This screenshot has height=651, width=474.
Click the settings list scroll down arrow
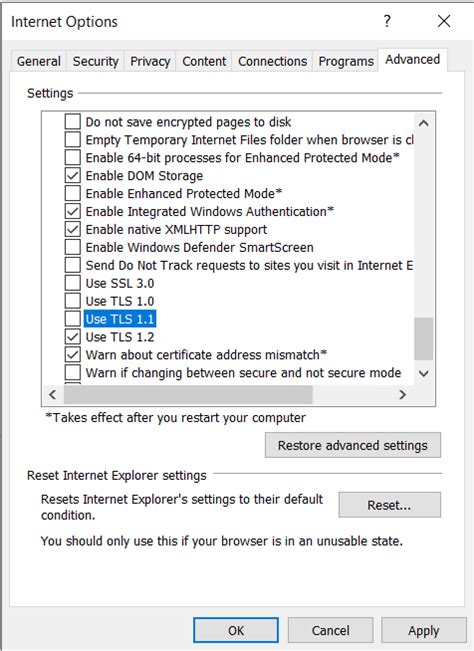pos(424,373)
